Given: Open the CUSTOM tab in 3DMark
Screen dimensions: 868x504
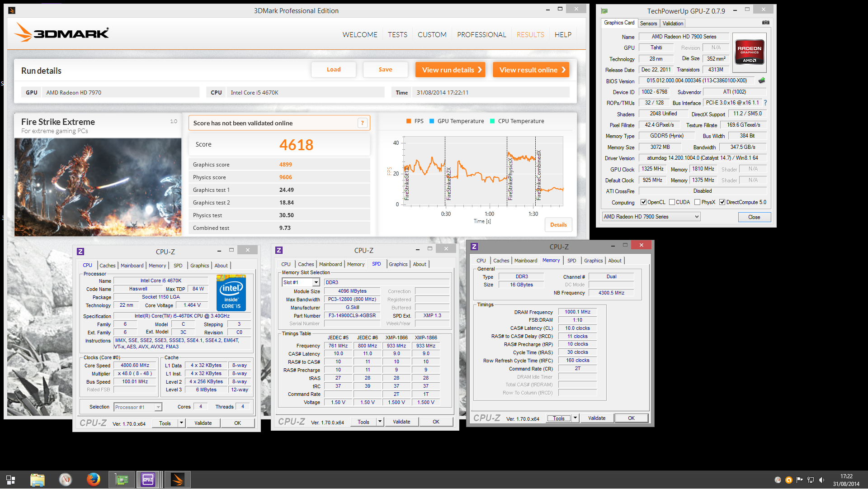Looking at the screenshot, I should click(x=432, y=35).
